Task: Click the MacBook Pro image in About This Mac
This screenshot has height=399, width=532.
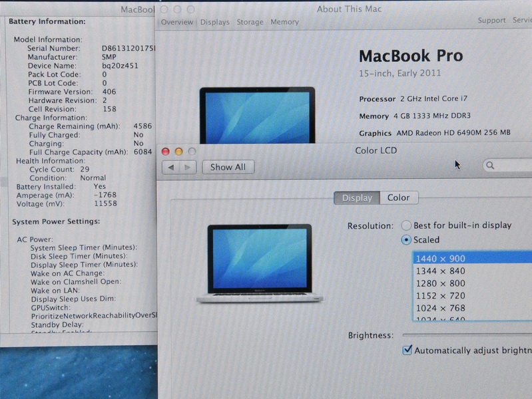Action: (257, 115)
